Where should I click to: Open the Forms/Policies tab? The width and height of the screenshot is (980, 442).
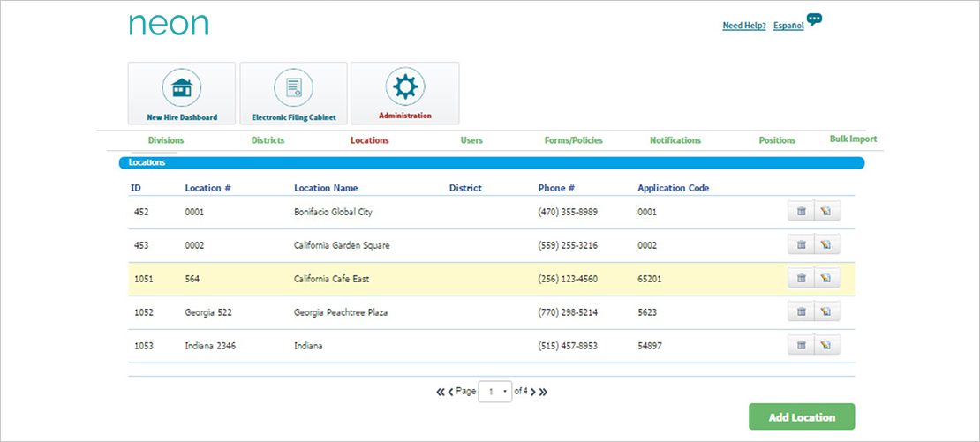pyautogui.click(x=573, y=140)
